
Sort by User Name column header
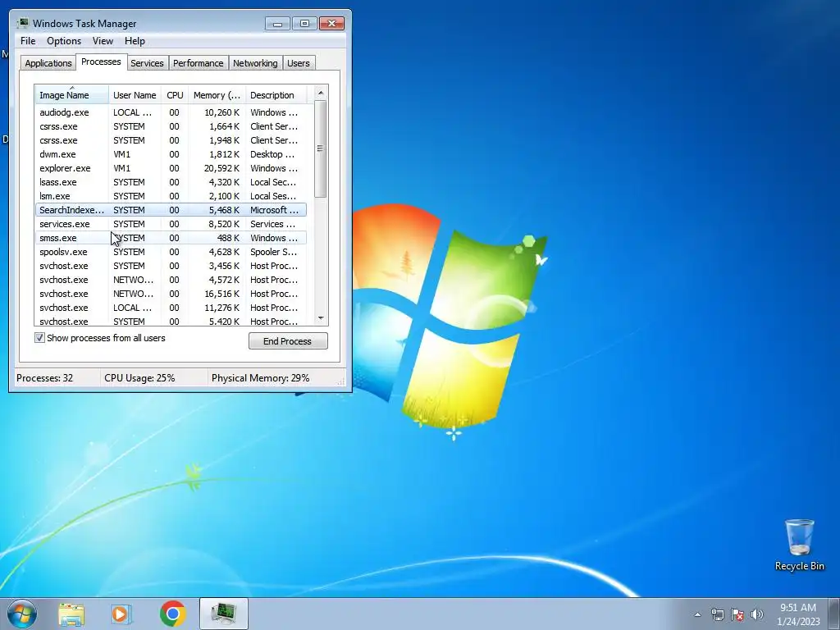click(x=135, y=95)
